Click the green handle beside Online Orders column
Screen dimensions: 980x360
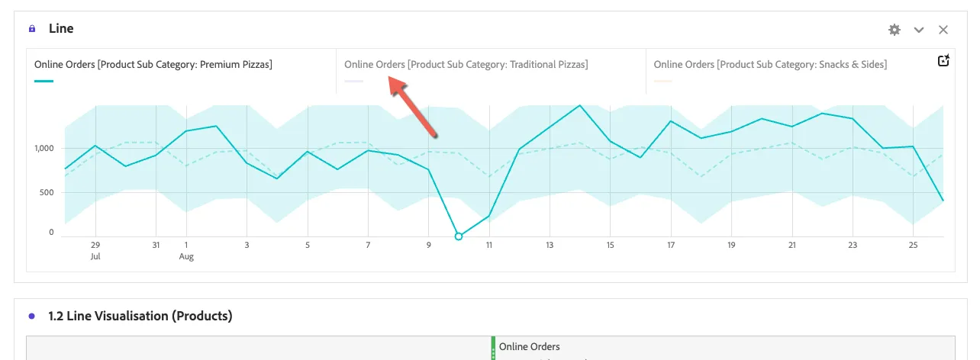coord(493,348)
